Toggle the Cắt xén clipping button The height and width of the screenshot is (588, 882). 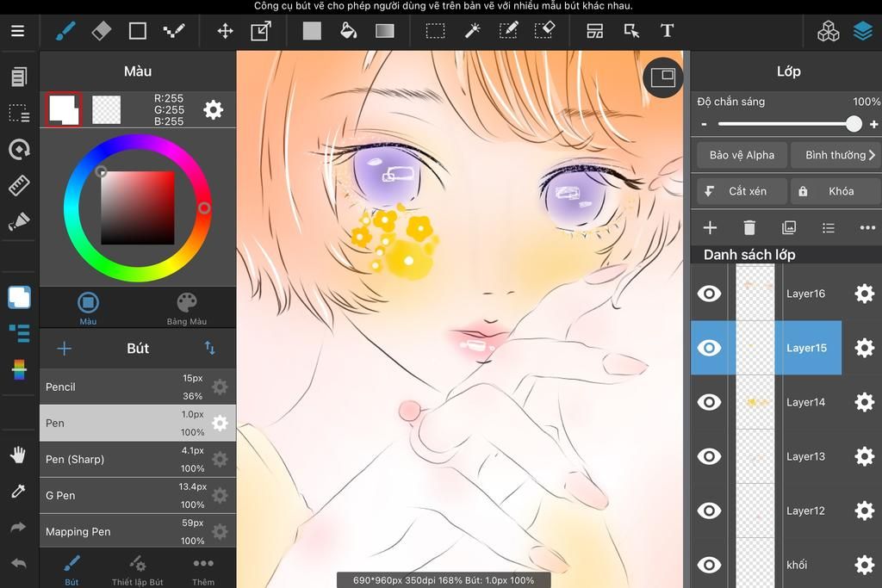click(742, 191)
